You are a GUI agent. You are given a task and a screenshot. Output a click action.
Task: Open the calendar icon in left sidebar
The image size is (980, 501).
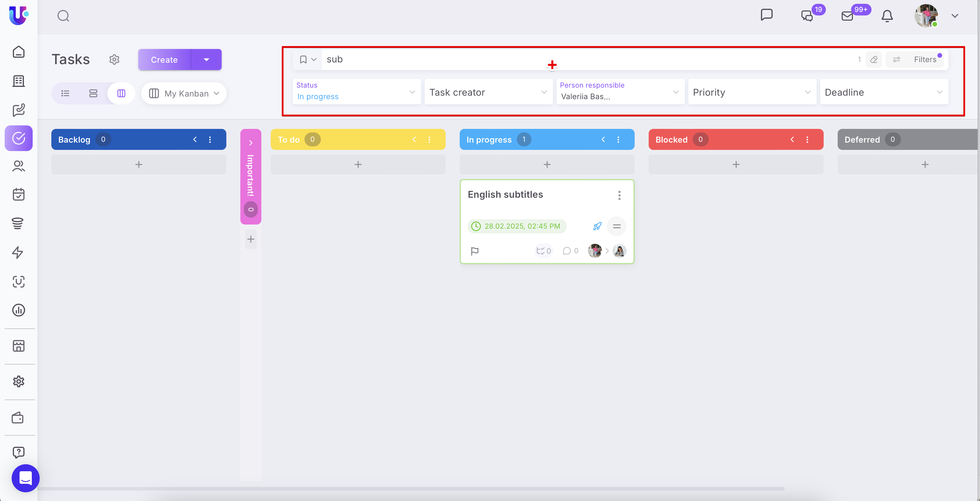18,195
